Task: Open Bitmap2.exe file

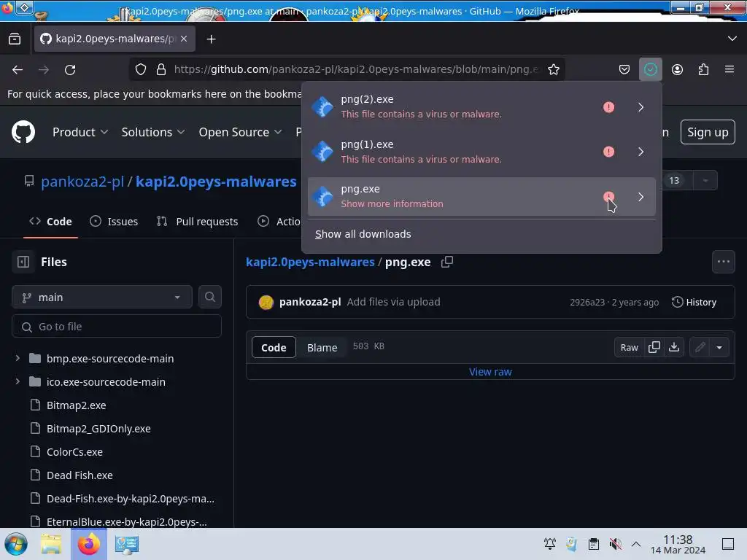Action: tap(76, 405)
